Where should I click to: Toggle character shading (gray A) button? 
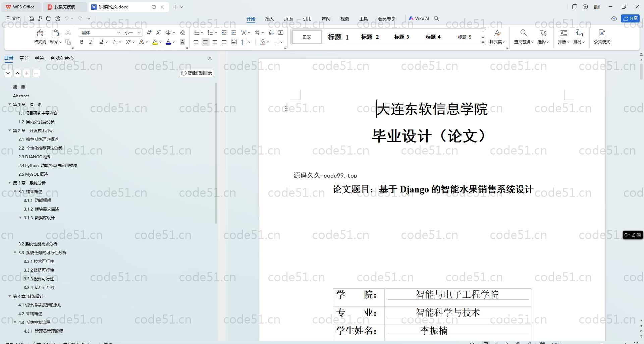182,42
